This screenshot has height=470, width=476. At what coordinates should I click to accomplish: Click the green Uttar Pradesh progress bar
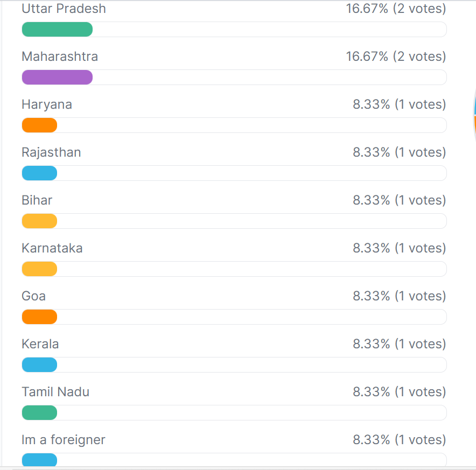[57, 30]
